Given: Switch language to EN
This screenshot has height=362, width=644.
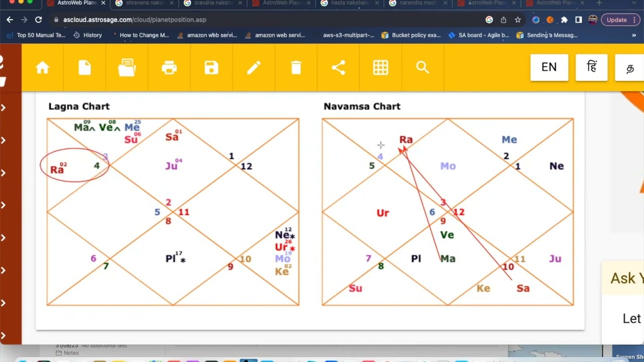Looking at the screenshot, I should pyautogui.click(x=549, y=67).
